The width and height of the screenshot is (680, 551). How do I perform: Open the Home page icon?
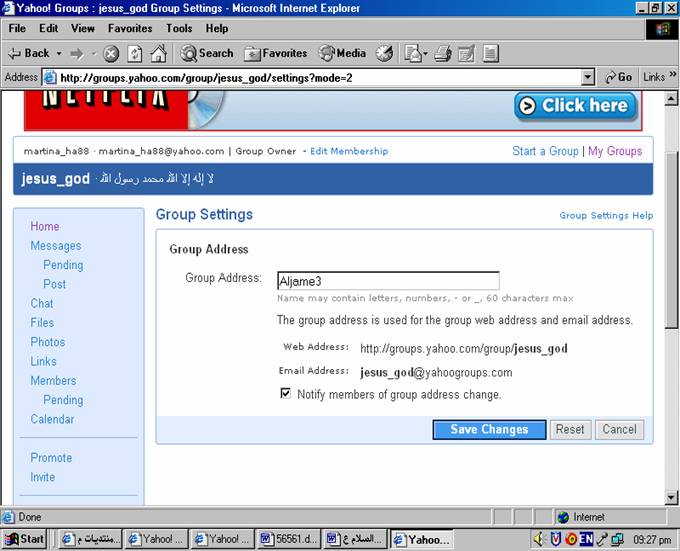tap(158, 53)
